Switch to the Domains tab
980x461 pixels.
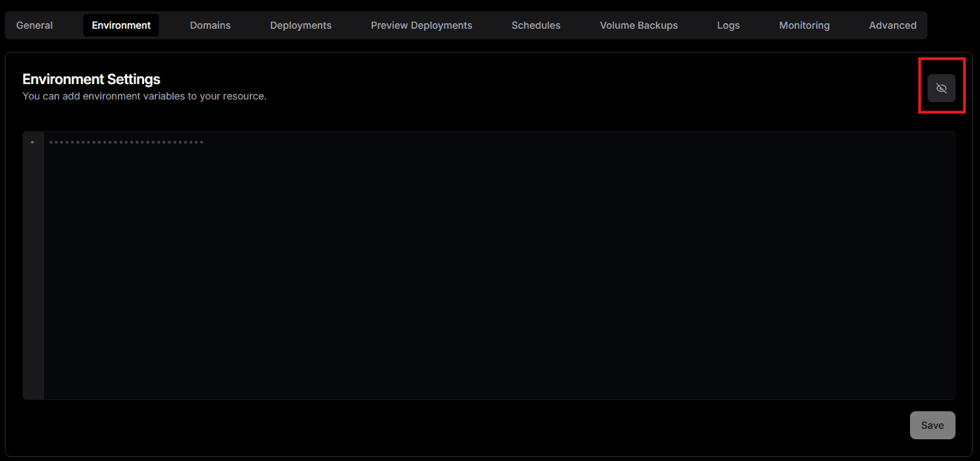[210, 25]
